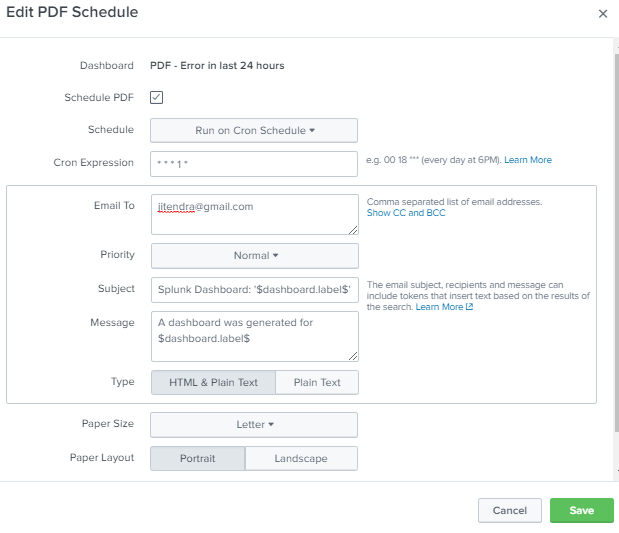619x533 pixels.
Task: Click the Cron Expression input field
Action: coord(254,163)
